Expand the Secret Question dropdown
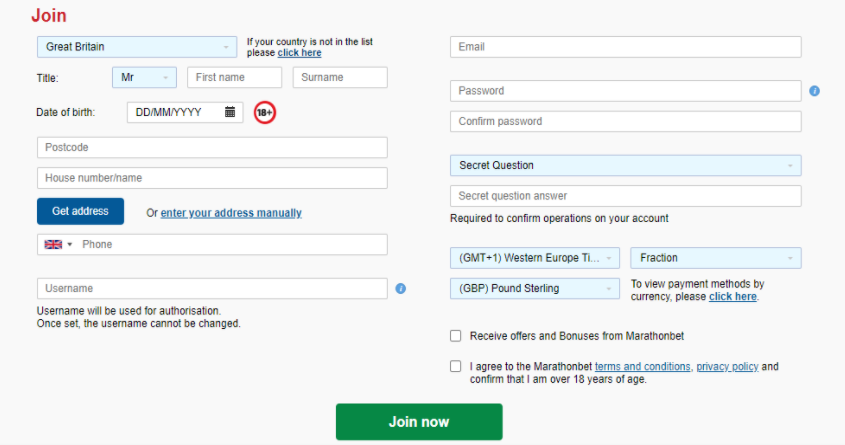Viewport: 845px width, 445px height. [625, 165]
